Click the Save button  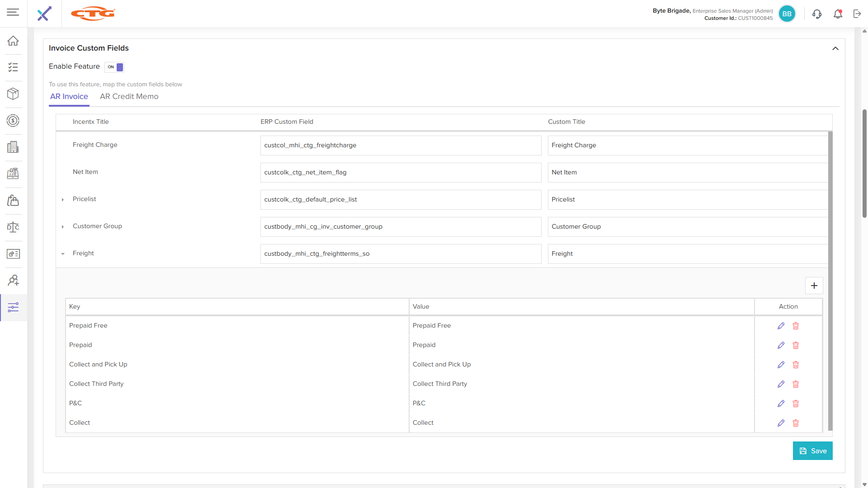(812, 451)
